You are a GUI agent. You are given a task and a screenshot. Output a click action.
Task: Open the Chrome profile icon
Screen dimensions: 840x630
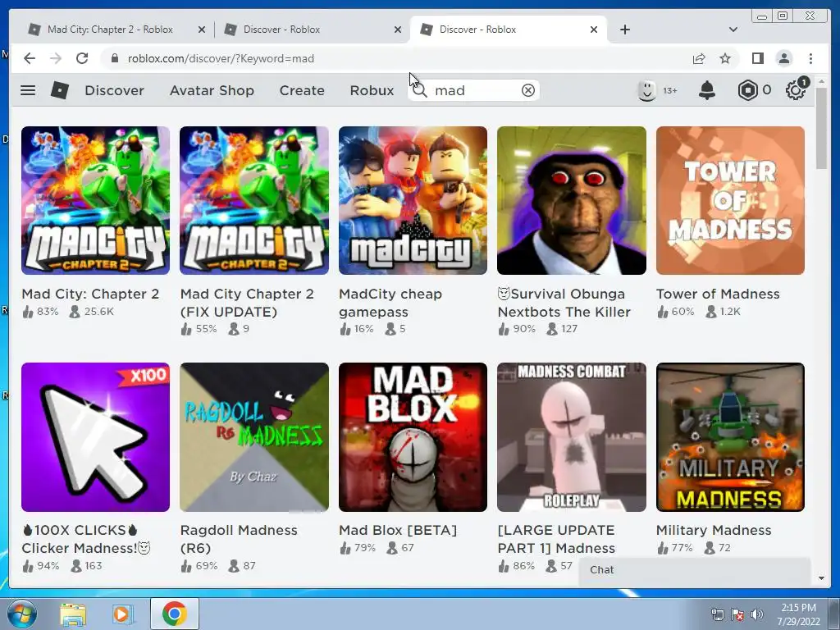[783, 58]
